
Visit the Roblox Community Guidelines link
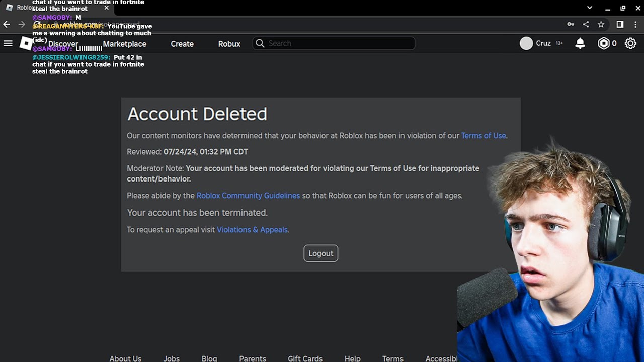[x=248, y=196]
